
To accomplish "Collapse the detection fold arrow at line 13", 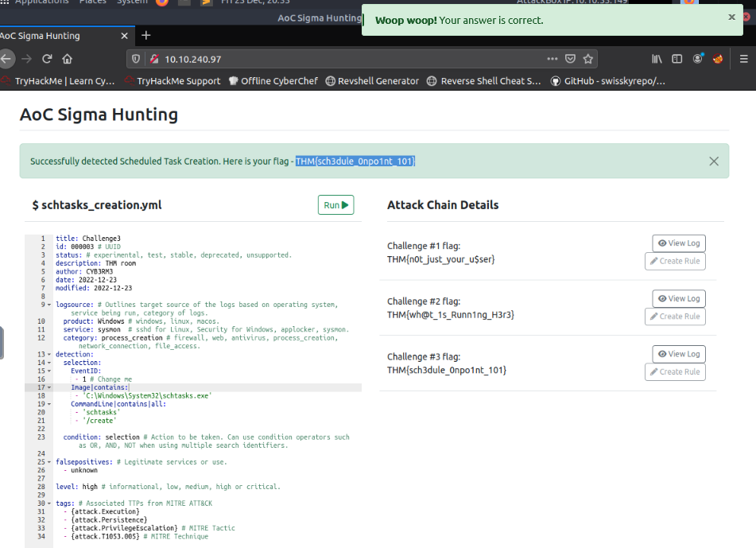I will [x=49, y=355].
